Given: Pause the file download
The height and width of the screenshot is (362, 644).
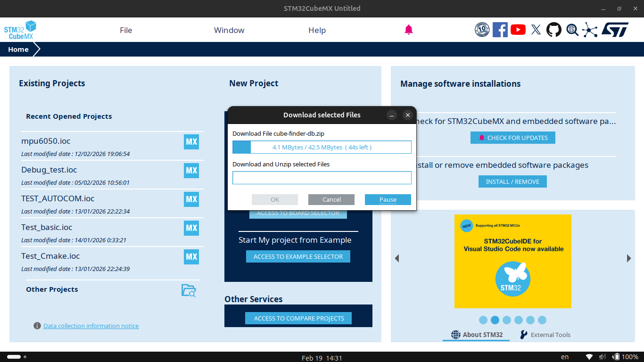Looking at the screenshot, I should click(x=388, y=199).
